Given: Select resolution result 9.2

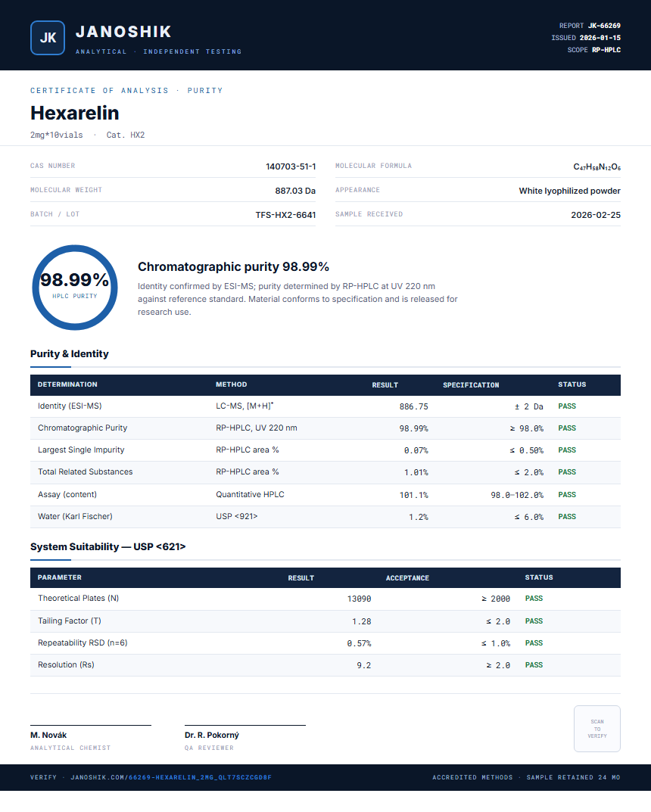Looking at the screenshot, I should [x=363, y=665].
